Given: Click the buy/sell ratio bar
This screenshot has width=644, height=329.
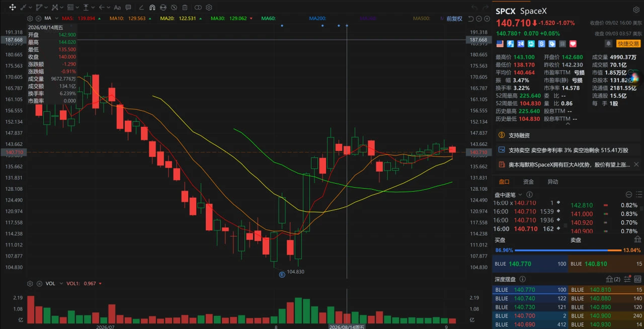Looking at the screenshot, I should pos(568,250).
